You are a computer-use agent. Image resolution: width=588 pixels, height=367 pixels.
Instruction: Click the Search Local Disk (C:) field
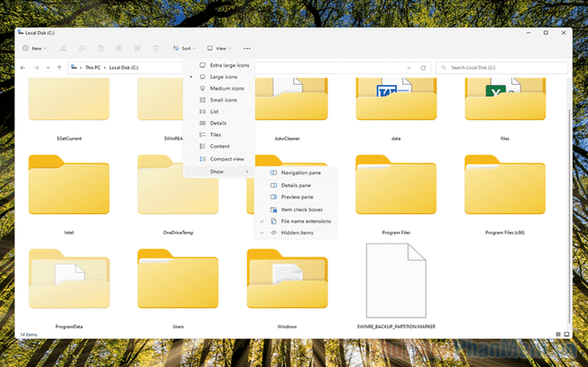(x=504, y=67)
